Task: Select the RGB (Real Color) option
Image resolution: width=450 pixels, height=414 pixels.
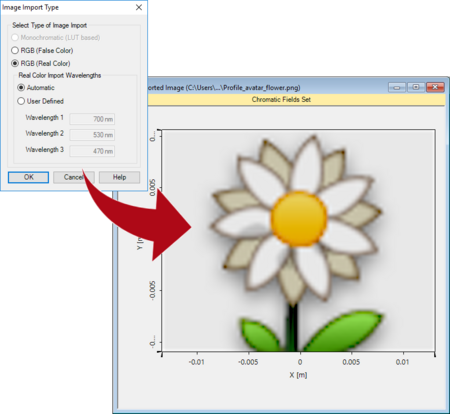Action: (x=41, y=63)
